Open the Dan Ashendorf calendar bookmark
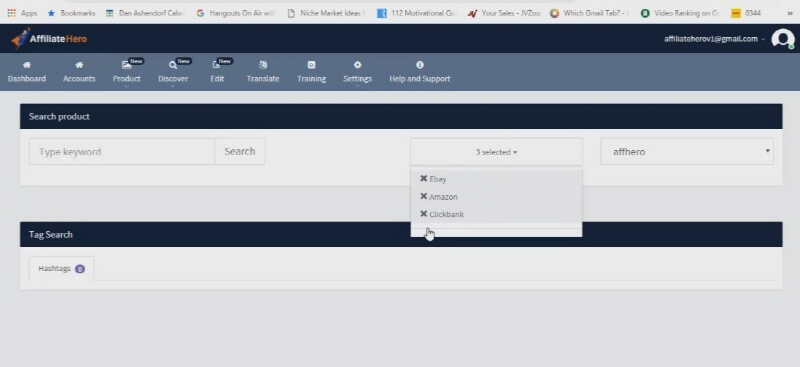 coord(145,13)
